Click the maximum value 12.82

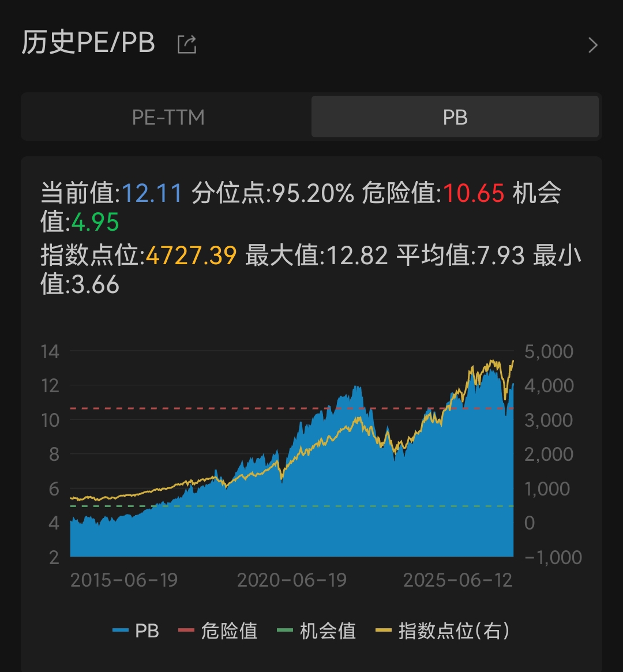357,256
